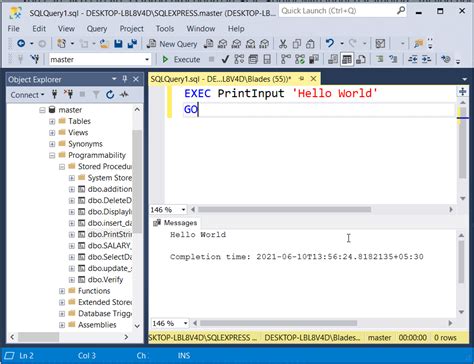474x364 pixels.
Task: Click Object Explorer vertical scrollbar thumb
Action: pyautogui.click(x=137, y=182)
